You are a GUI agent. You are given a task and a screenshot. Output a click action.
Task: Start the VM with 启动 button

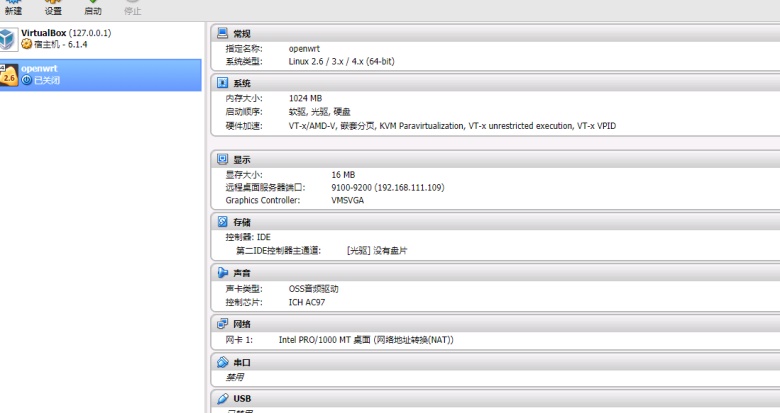tap(93, 7)
